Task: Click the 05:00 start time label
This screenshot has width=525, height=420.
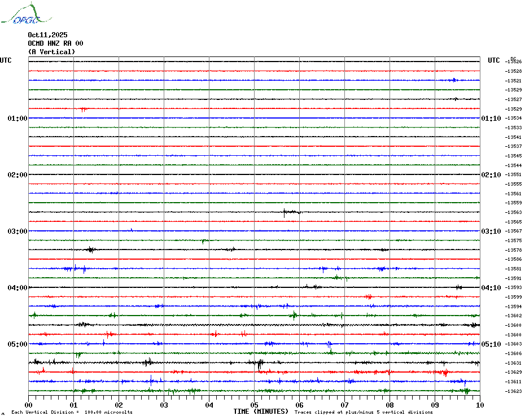Action: 17,344
